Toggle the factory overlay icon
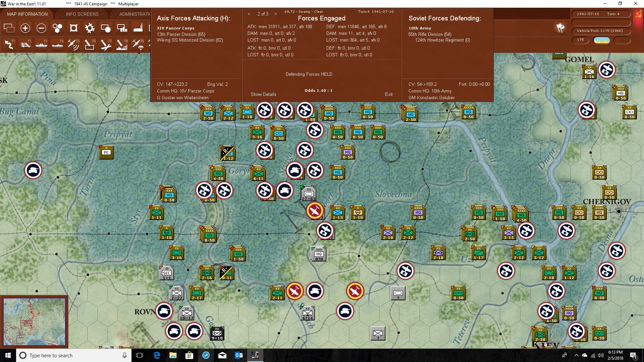This screenshot has height=362, width=644. (138, 28)
